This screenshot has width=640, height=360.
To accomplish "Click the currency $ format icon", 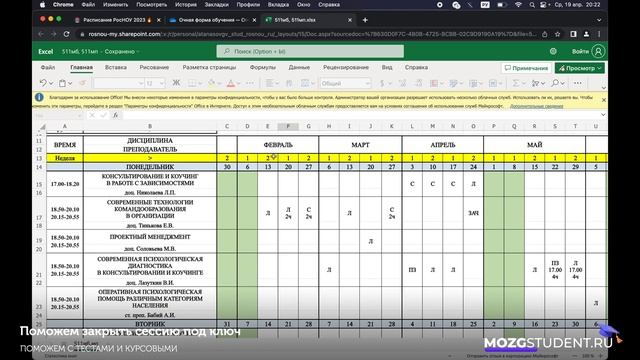I will point(382,83).
